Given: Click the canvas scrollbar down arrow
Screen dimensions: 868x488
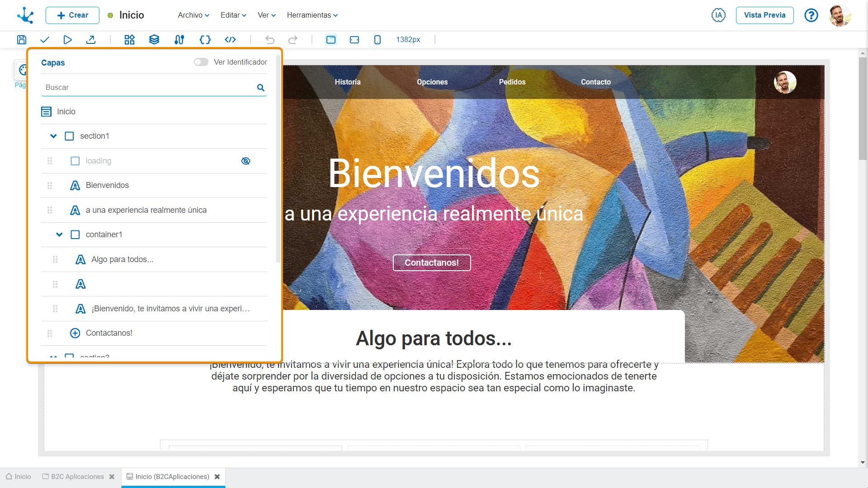Looking at the screenshot, I should [x=863, y=462].
